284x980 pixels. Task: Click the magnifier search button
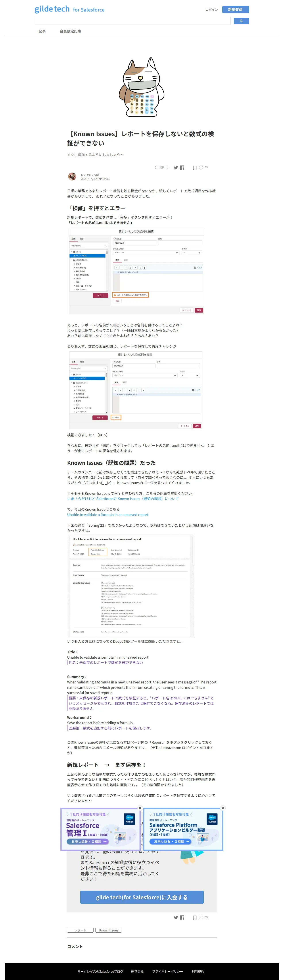coord(241,21)
